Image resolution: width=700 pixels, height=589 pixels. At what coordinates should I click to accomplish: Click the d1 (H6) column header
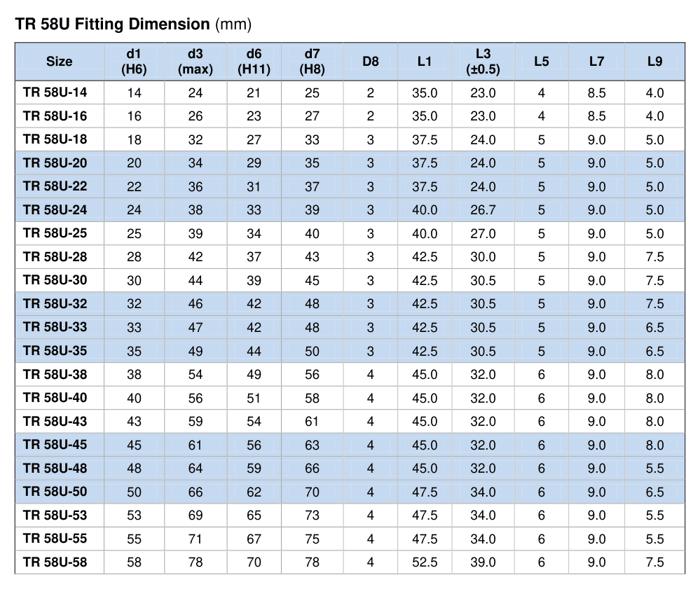[134, 62]
